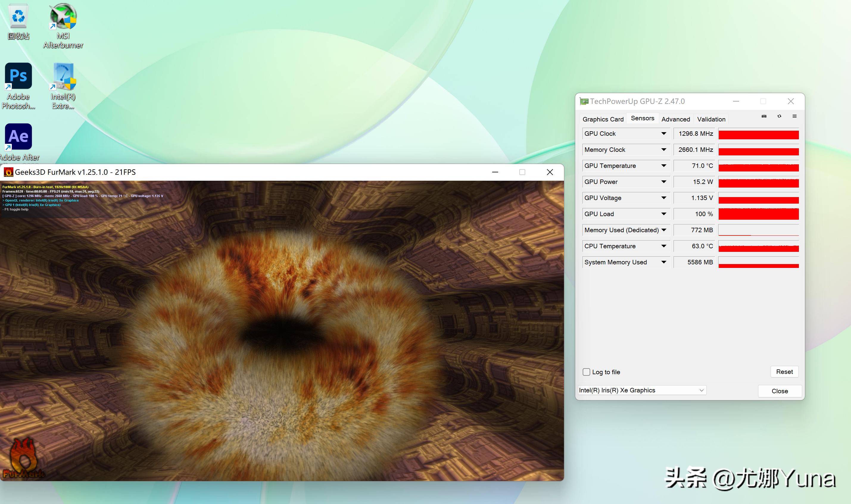Click the GPU Load red history graph

point(758,214)
